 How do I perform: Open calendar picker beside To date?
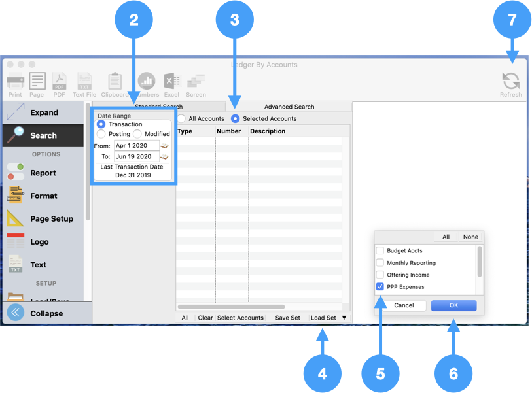(x=164, y=157)
